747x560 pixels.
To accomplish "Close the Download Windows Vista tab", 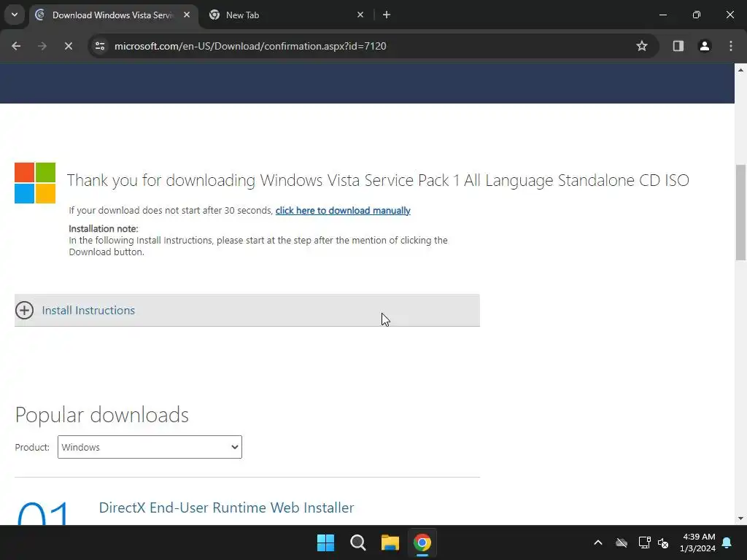I will [187, 15].
